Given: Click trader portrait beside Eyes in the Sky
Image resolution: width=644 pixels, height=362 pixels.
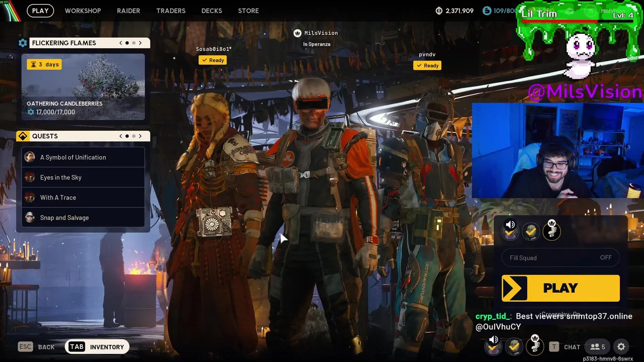Looking at the screenshot, I should [x=30, y=177].
